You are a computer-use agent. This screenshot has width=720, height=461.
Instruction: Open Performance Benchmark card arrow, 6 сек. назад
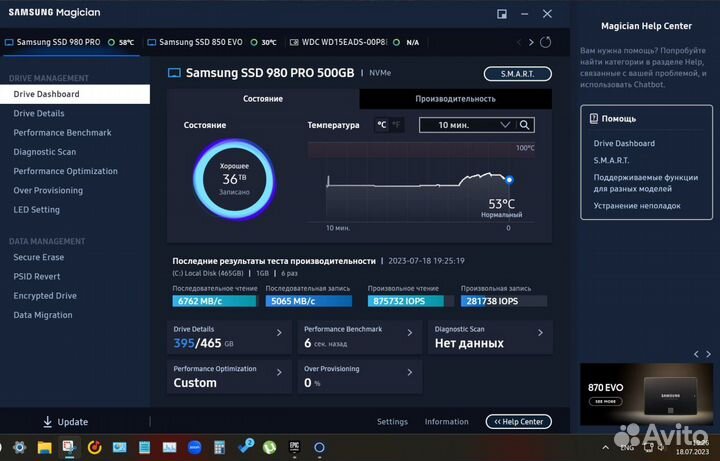410,333
